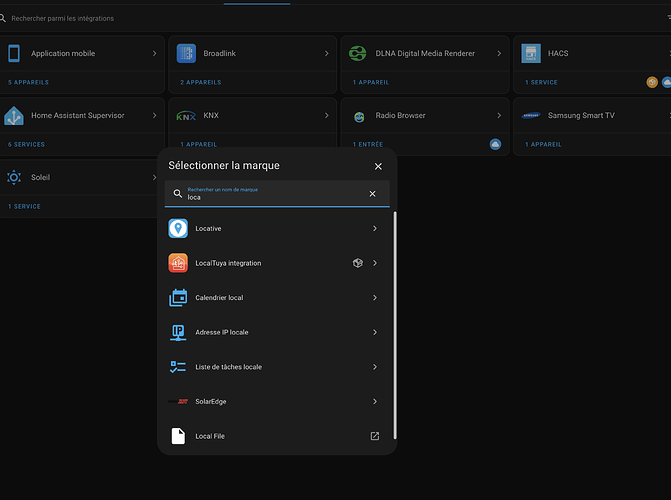671x500 pixels.
Task: Click the SolarEdge logo icon
Action: point(178,402)
